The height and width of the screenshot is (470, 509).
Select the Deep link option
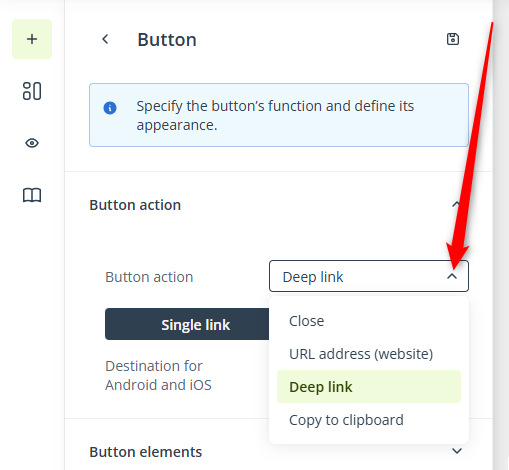(369, 387)
